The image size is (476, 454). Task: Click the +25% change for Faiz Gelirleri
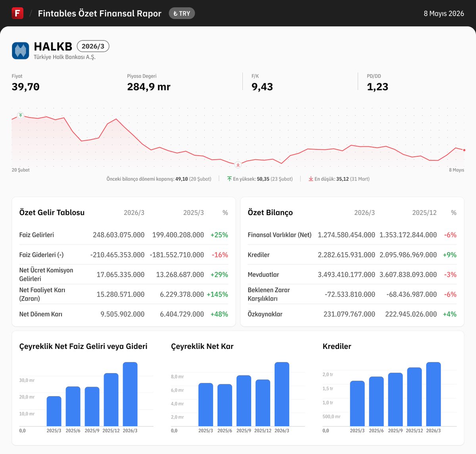(219, 235)
